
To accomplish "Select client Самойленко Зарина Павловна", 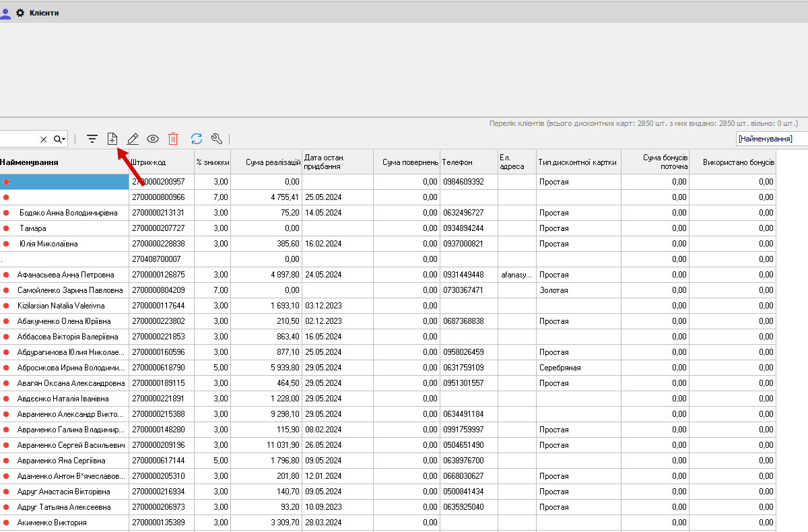I will point(70,290).
